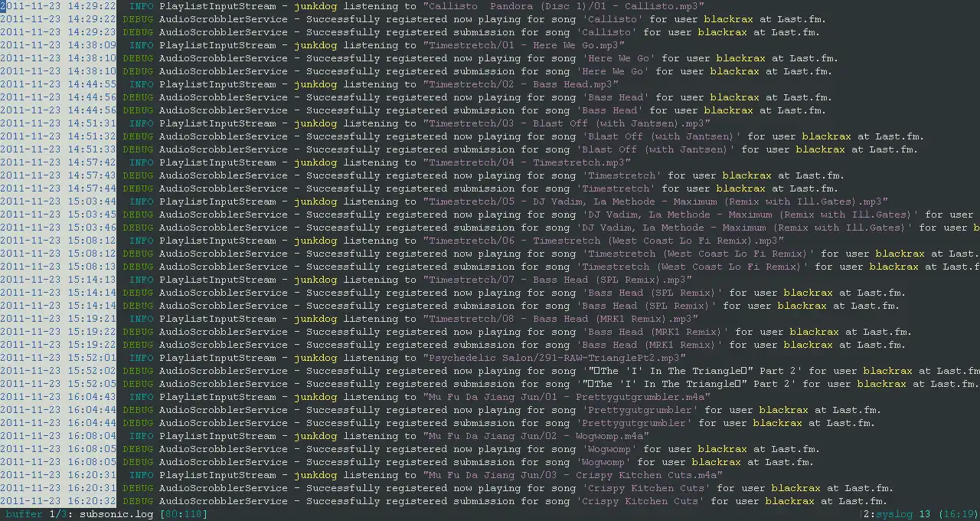Click timestamp 16:20:32 on last log line

tap(92, 501)
